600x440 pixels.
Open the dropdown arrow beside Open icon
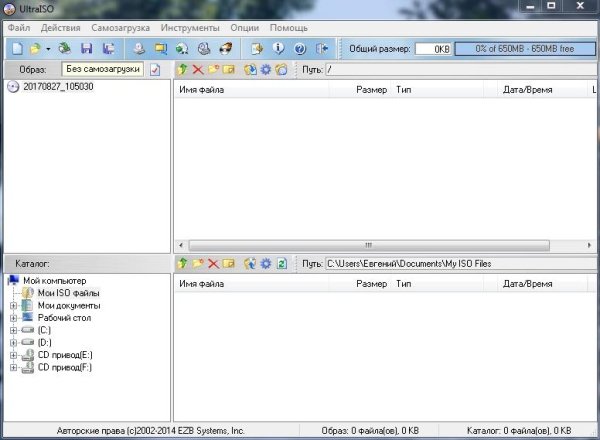[x=48, y=49]
